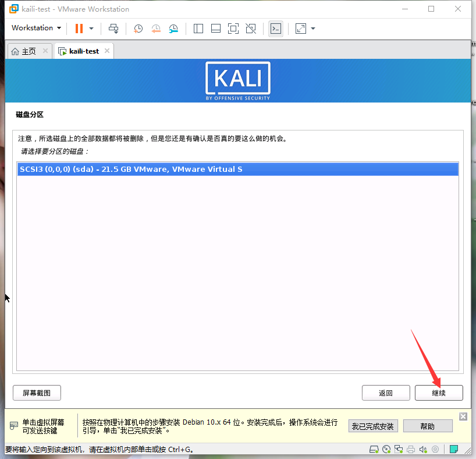This screenshot has width=476, height=459.
Task: Maximize the VMware Workstation window
Action: [431, 9]
